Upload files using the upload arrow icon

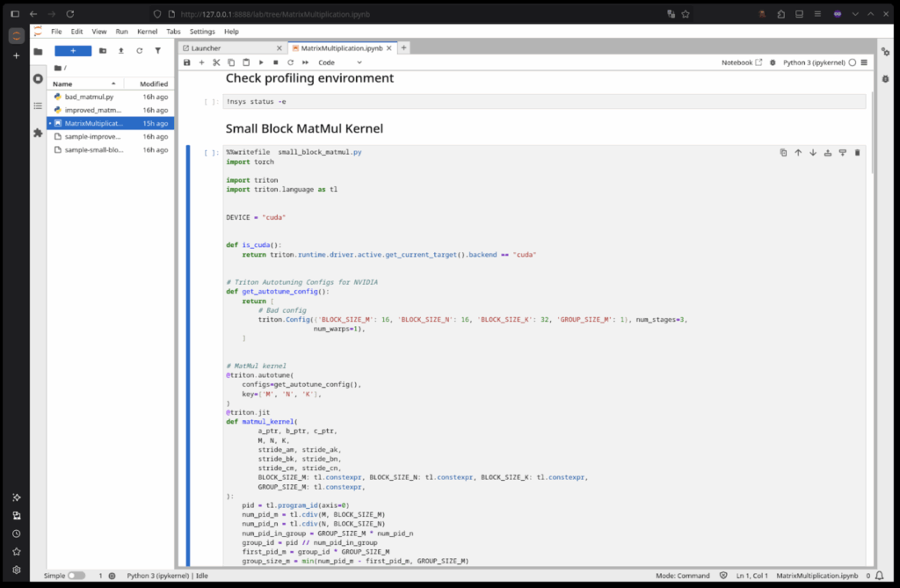tap(121, 51)
